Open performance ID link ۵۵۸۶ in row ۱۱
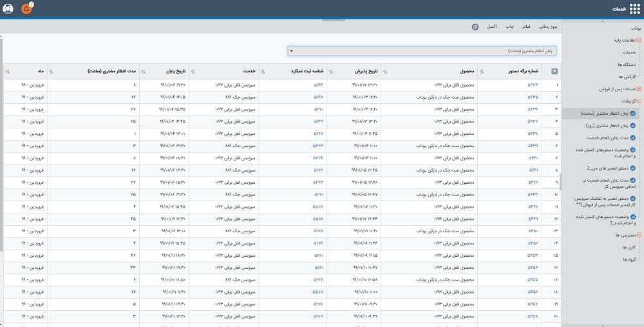This screenshot has height=327, width=644. coord(318,207)
